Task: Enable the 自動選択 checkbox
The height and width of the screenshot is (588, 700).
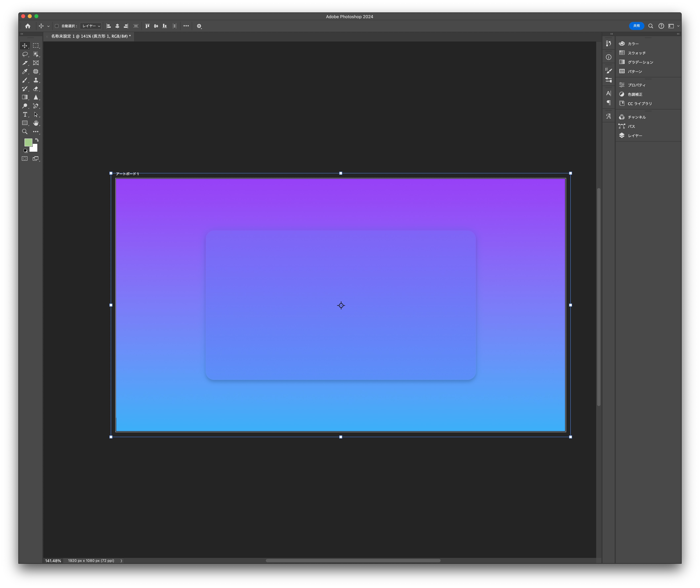Action: pos(57,26)
